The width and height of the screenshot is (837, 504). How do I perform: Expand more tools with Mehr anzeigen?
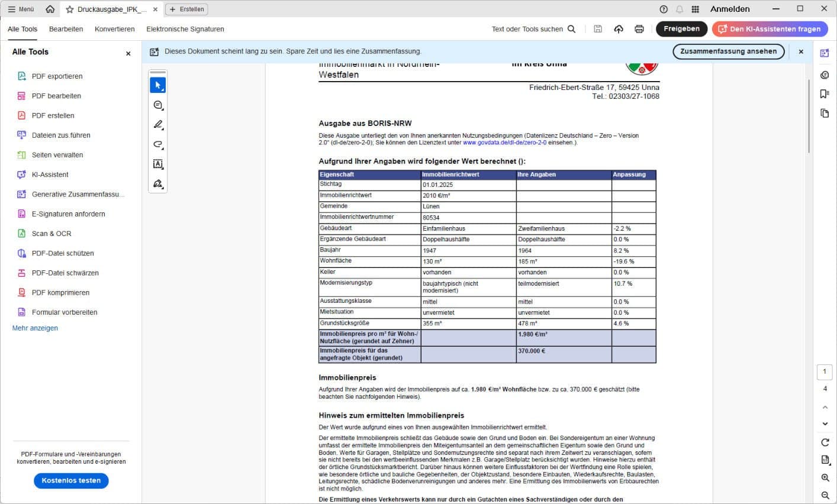[35, 328]
